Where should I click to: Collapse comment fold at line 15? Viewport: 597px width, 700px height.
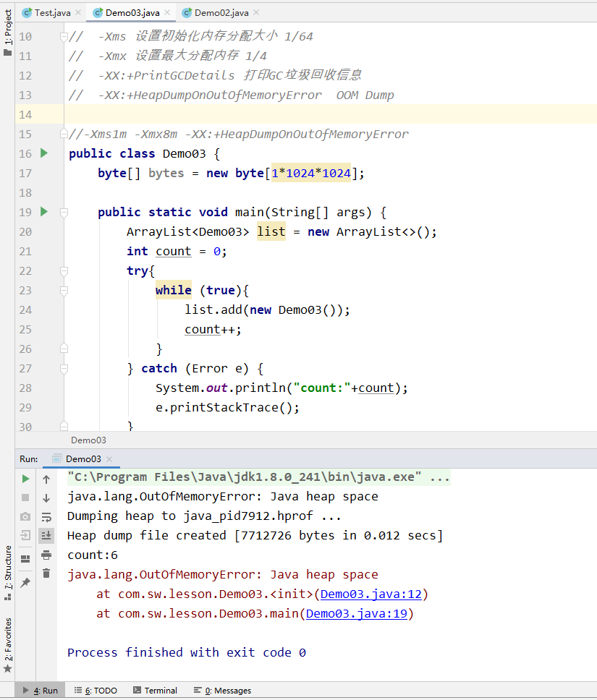(64, 134)
